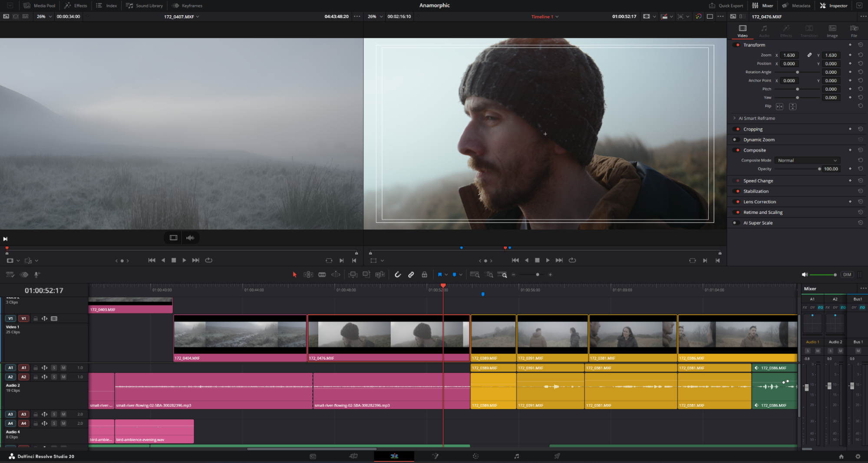868x463 pixels.
Task: Open the Effects library
Action: click(76, 6)
